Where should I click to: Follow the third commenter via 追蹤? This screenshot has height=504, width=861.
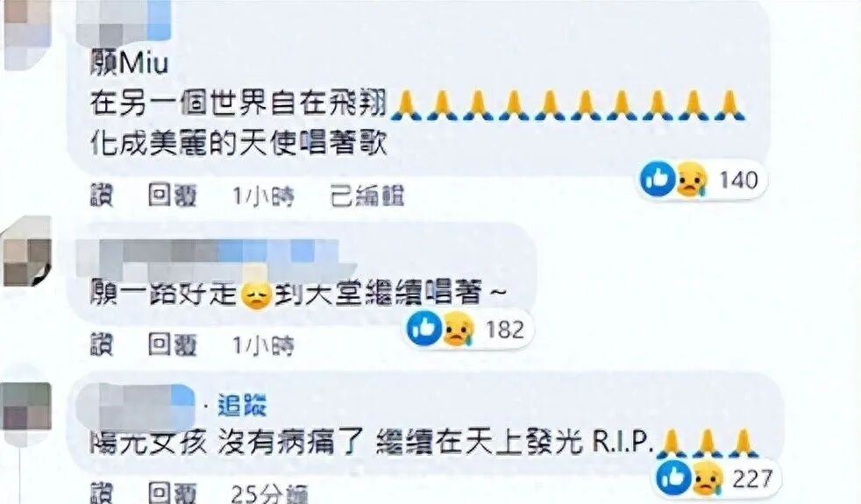[242, 407]
